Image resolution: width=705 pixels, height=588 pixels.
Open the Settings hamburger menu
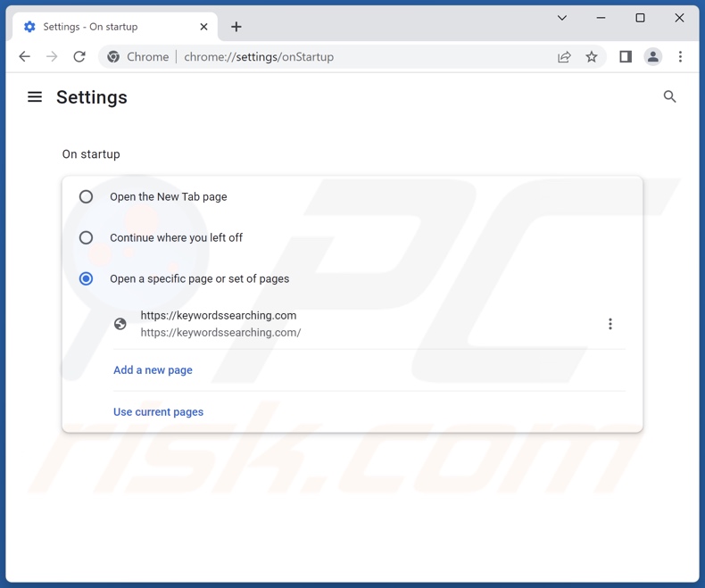(35, 97)
